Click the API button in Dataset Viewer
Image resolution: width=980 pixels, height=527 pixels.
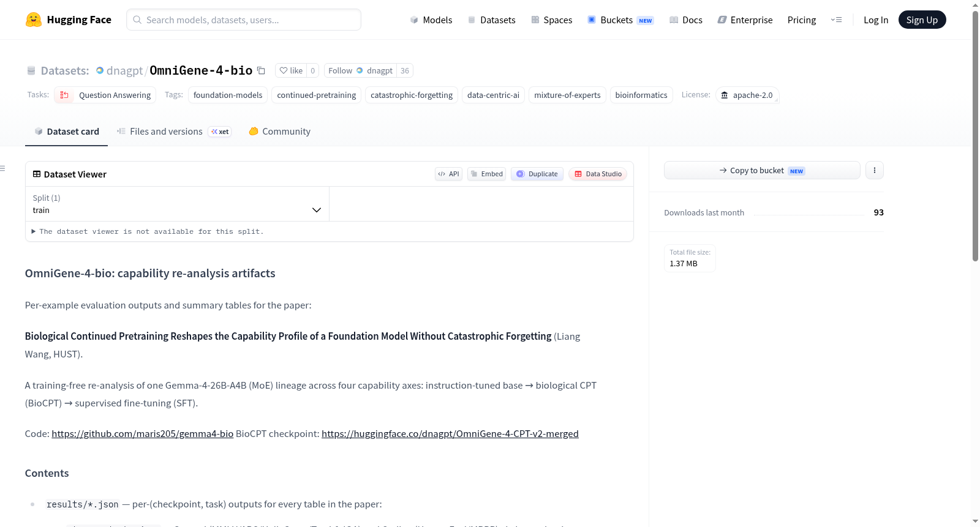tap(448, 174)
